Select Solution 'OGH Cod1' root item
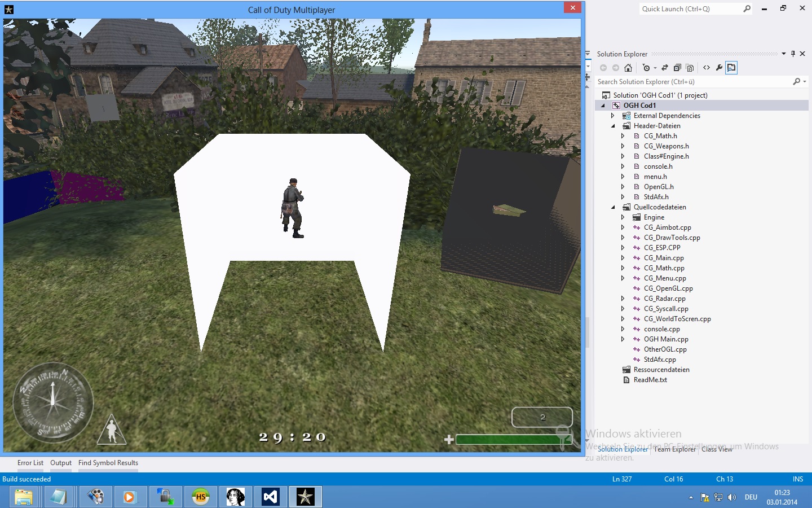This screenshot has height=508, width=812. click(x=660, y=95)
